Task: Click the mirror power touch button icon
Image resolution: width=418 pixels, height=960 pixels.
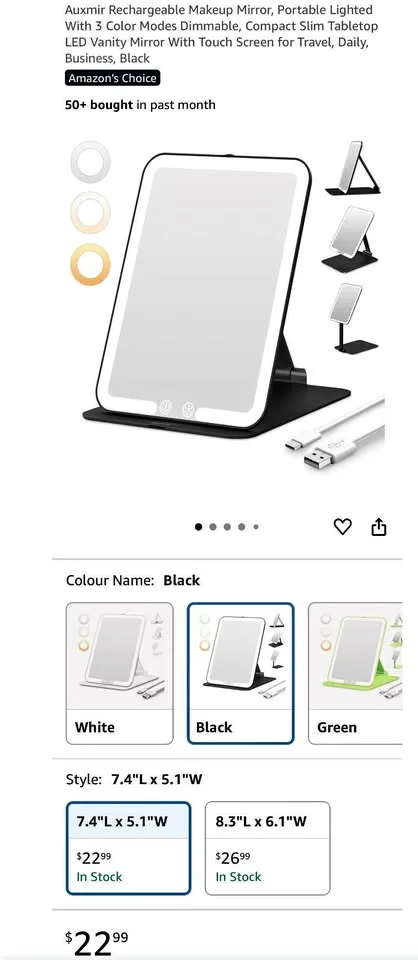Action: 165,408
